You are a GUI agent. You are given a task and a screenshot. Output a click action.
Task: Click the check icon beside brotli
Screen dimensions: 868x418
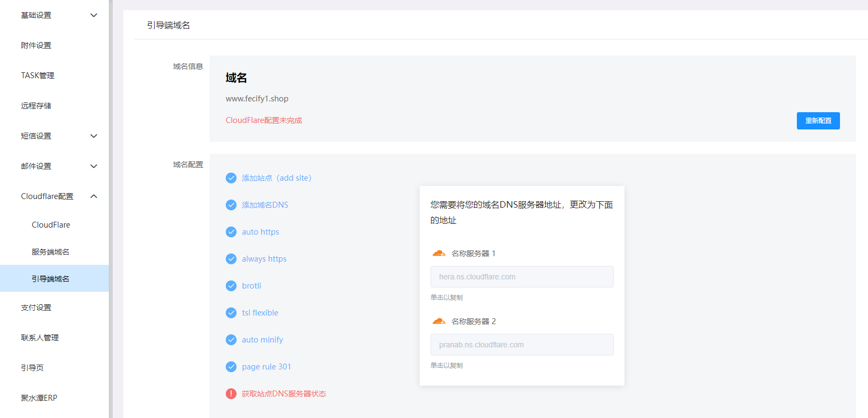point(231,286)
